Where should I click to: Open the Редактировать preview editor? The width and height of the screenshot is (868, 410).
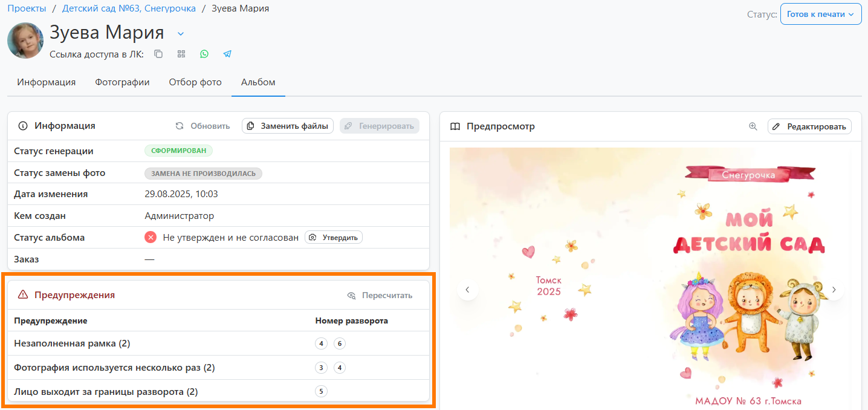tap(809, 126)
